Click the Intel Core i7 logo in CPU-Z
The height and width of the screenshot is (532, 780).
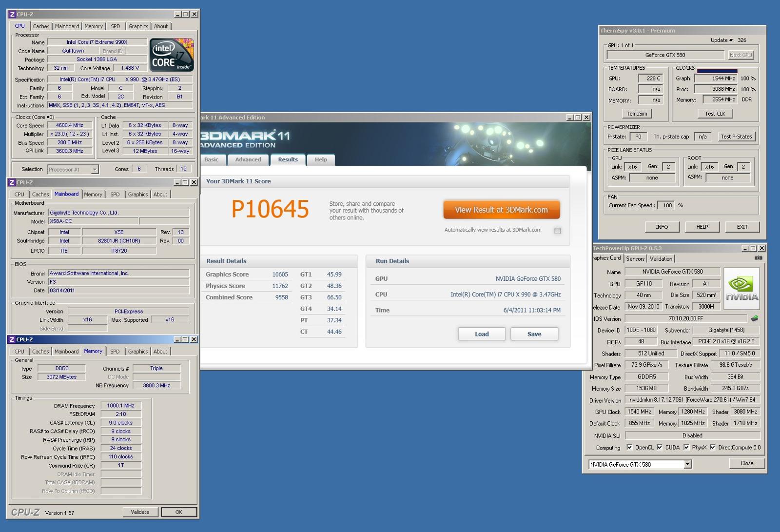[x=172, y=55]
